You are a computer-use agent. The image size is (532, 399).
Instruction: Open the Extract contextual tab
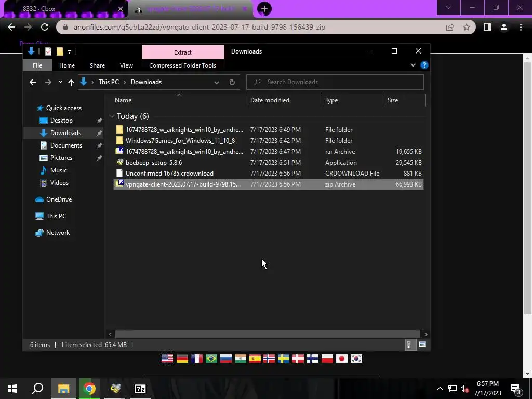tap(183, 52)
